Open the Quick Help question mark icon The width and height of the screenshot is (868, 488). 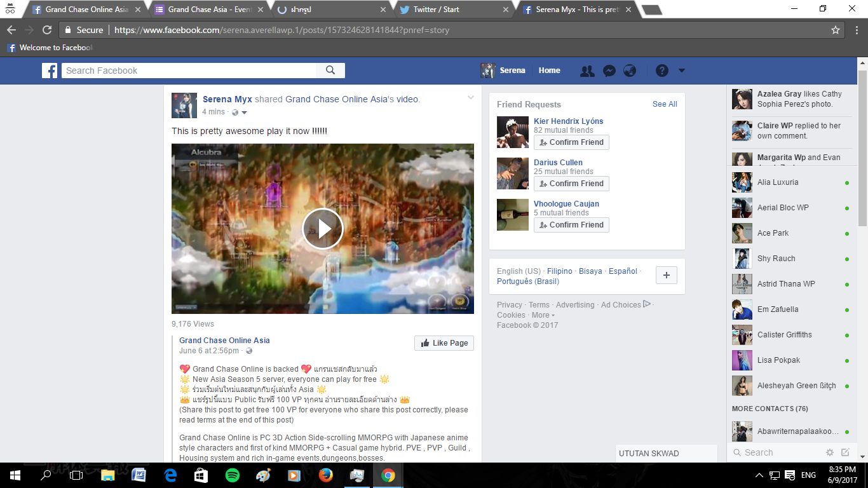(x=662, y=71)
